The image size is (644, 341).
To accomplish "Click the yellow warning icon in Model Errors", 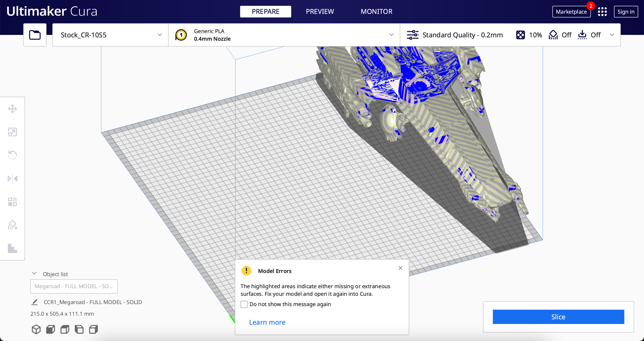I will pos(246,271).
